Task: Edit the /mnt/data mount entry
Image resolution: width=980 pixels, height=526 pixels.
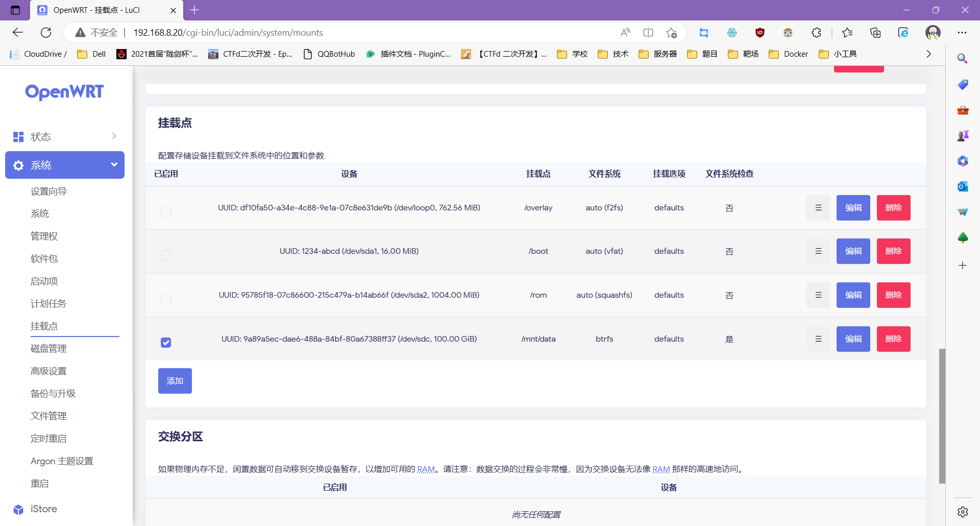Action: coord(853,339)
